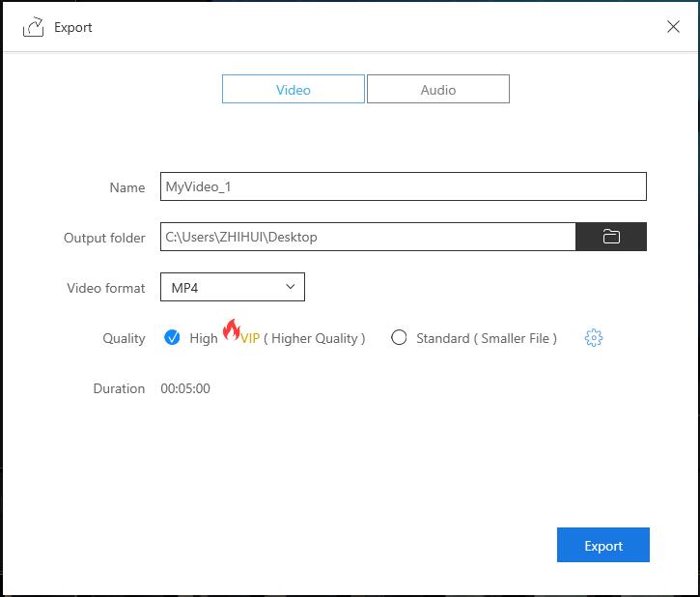Select High quality radio option
The image size is (700, 597).
tap(172, 337)
